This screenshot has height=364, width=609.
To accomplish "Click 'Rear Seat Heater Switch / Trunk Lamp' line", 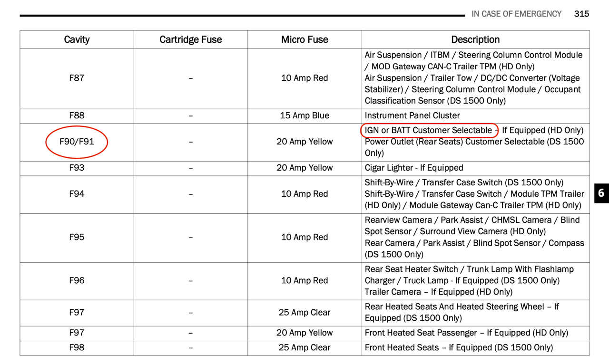I will (469, 269).
